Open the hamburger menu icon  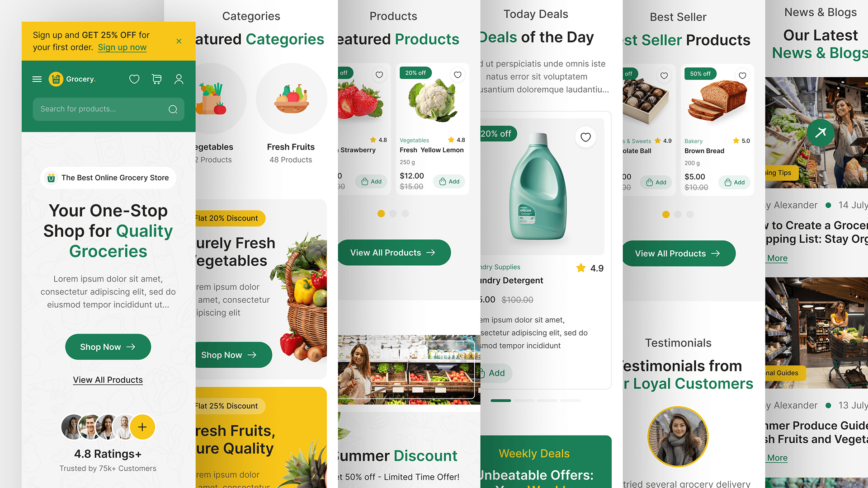coord(37,79)
